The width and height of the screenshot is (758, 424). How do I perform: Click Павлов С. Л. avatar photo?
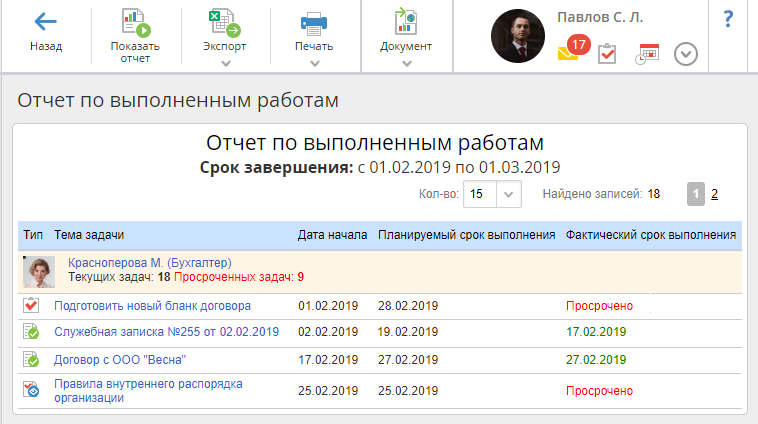pyautogui.click(x=518, y=36)
